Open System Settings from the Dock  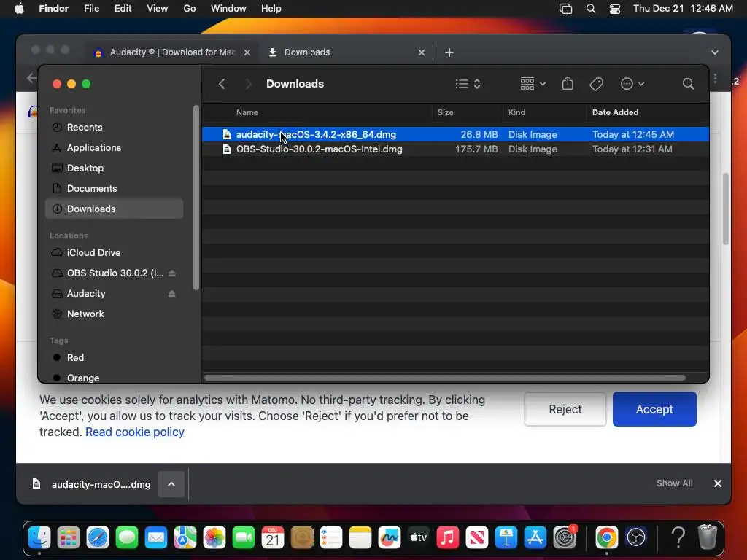565,538
